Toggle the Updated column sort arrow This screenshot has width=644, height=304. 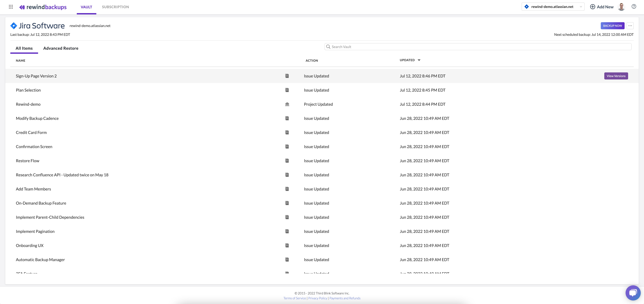[419, 60]
